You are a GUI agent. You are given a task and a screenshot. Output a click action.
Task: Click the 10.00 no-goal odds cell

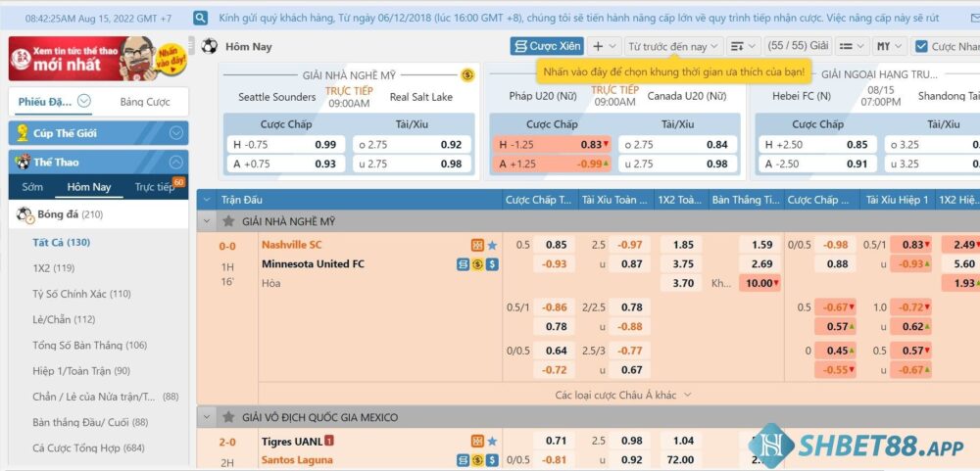(759, 283)
